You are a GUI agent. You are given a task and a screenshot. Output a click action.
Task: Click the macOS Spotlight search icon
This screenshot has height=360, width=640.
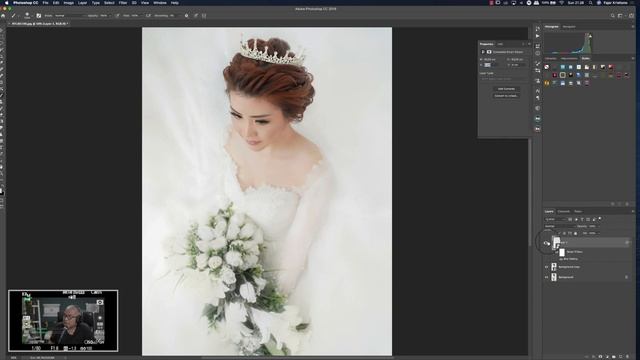(x=591, y=3)
